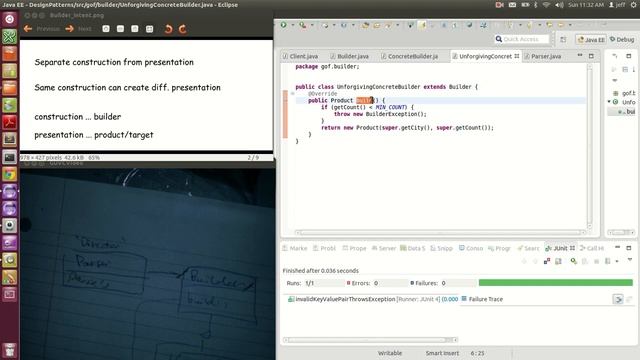Click the JUnit horizontal scrollbar
This screenshot has width=640, height=360.
pyautogui.click(x=370, y=340)
